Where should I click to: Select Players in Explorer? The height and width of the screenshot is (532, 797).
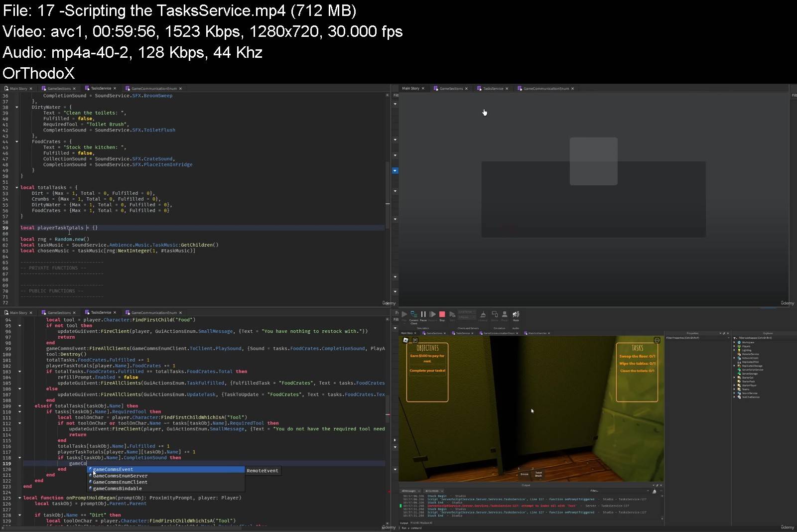click(x=746, y=346)
